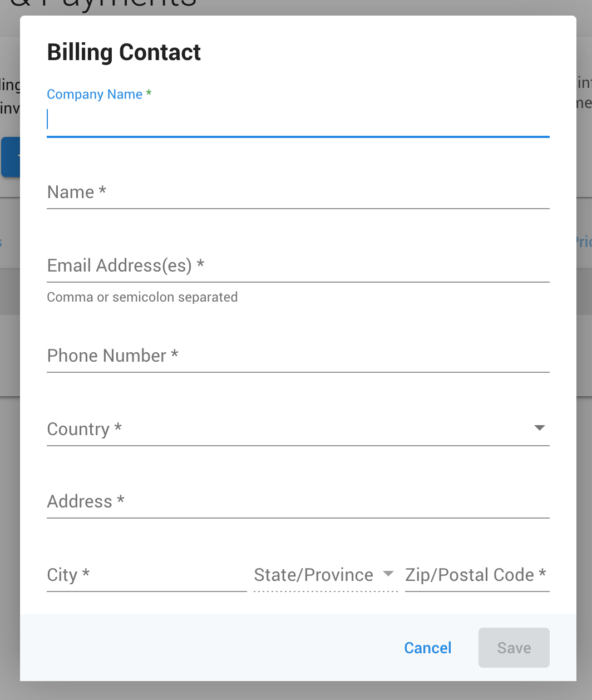Click into the Phone Number field
Viewport: 592px width, 700px height.
coord(298,356)
